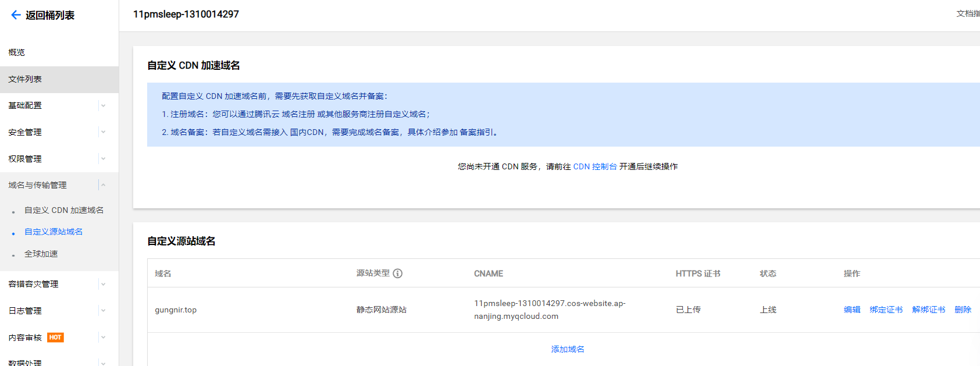The height and width of the screenshot is (366, 980).
Task: Click the 已上传 certificate status
Action: coord(688,310)
